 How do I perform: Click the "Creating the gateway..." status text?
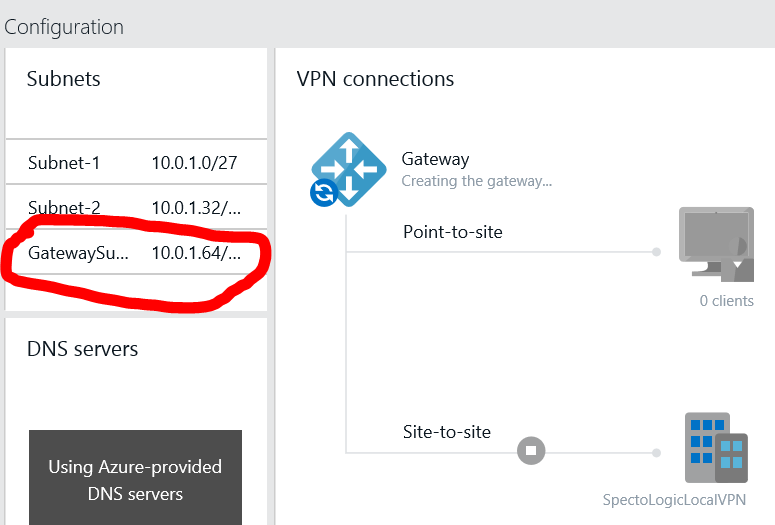click(476, 181)
